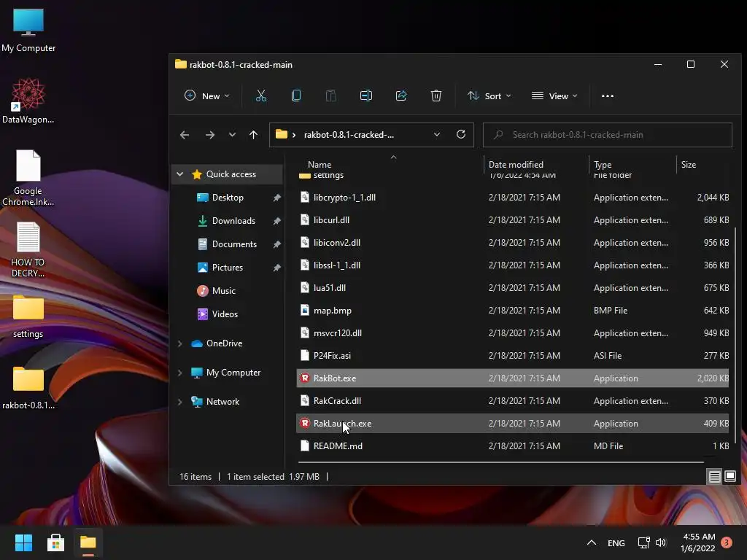Select msvcr120.dll file

tap(513, 333)
